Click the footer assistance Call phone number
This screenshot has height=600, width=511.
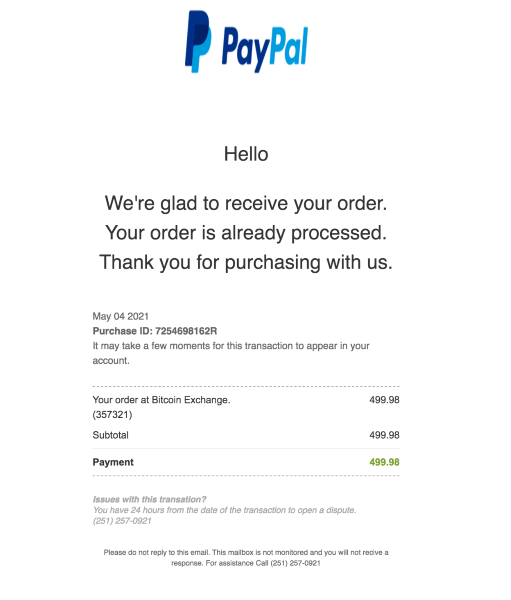point(295,563)
